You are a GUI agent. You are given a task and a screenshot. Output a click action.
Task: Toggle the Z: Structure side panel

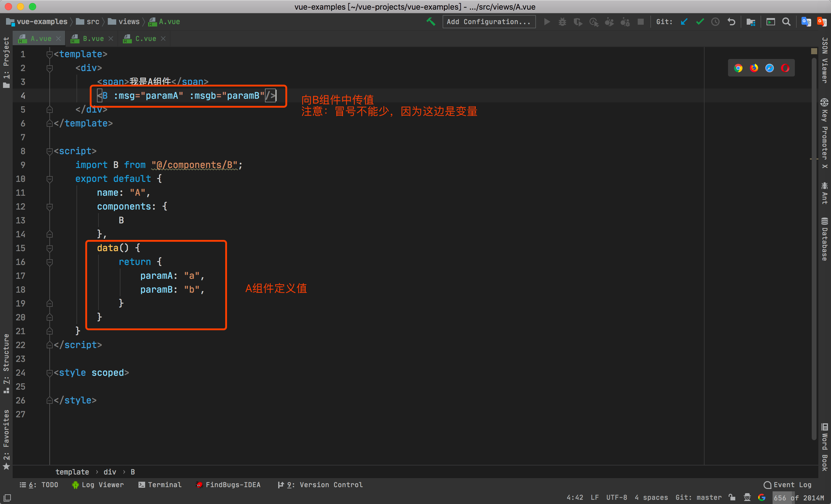pos(6,363)
